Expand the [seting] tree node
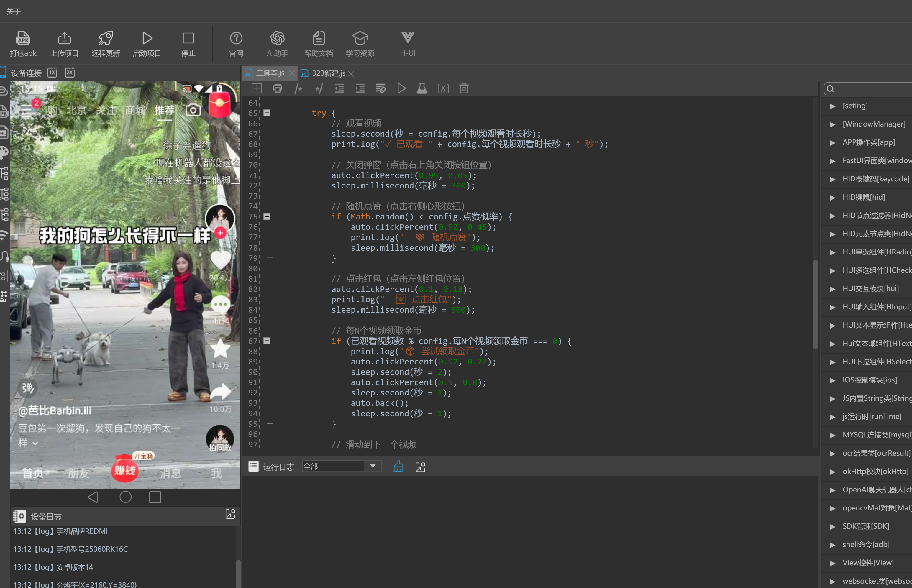This screenshot has height=588, width=912. click(832, 106)
